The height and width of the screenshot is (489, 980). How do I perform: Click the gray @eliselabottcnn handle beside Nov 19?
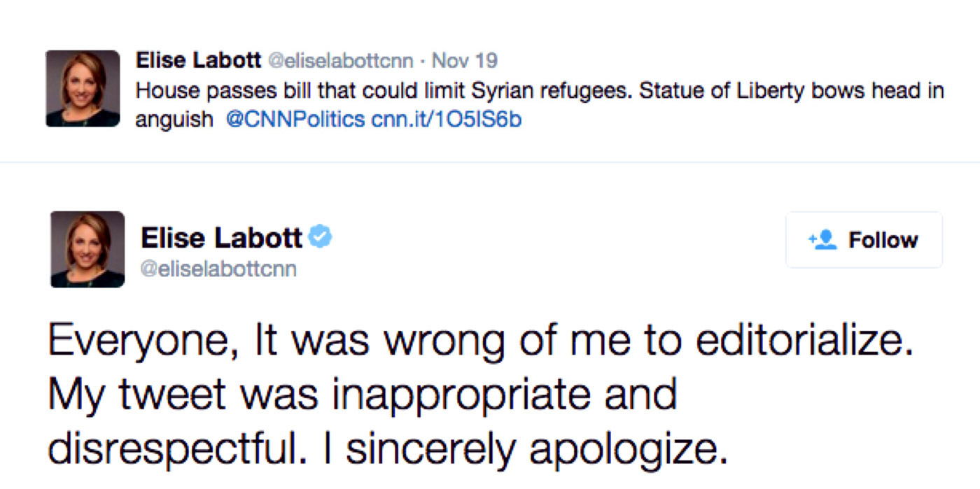(340, 61)
